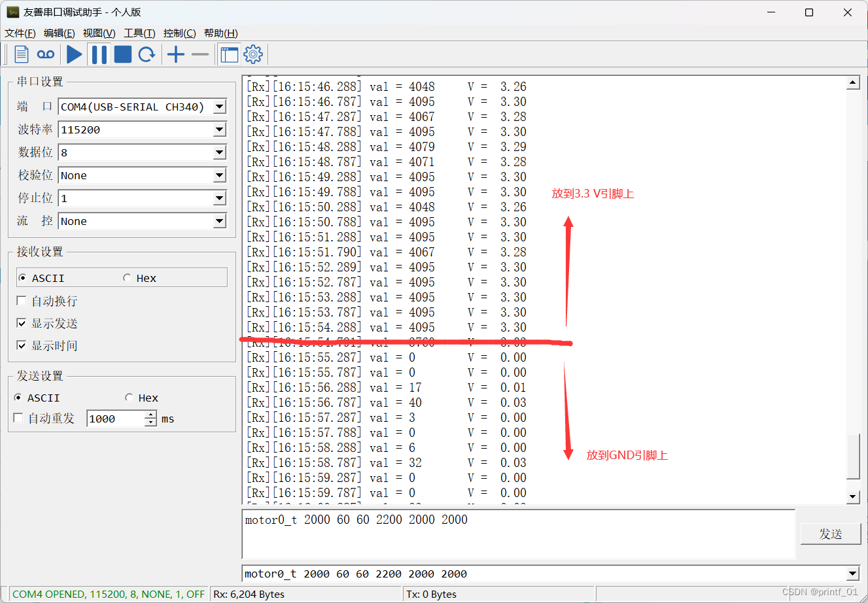The width and height of the screenshot is (868, 603).
Task: Increase the resend interval with up arrow
Action: tap(151, 415)
